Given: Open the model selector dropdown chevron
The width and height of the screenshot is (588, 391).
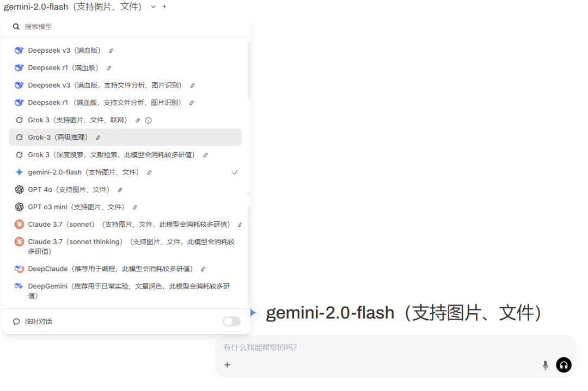Looking at the screenshot, I should click(153, 7).
